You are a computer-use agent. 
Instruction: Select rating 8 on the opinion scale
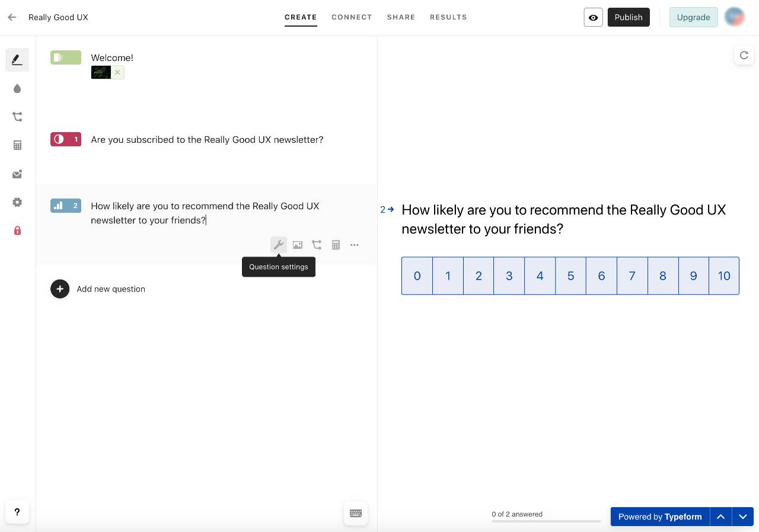point(663,275)
